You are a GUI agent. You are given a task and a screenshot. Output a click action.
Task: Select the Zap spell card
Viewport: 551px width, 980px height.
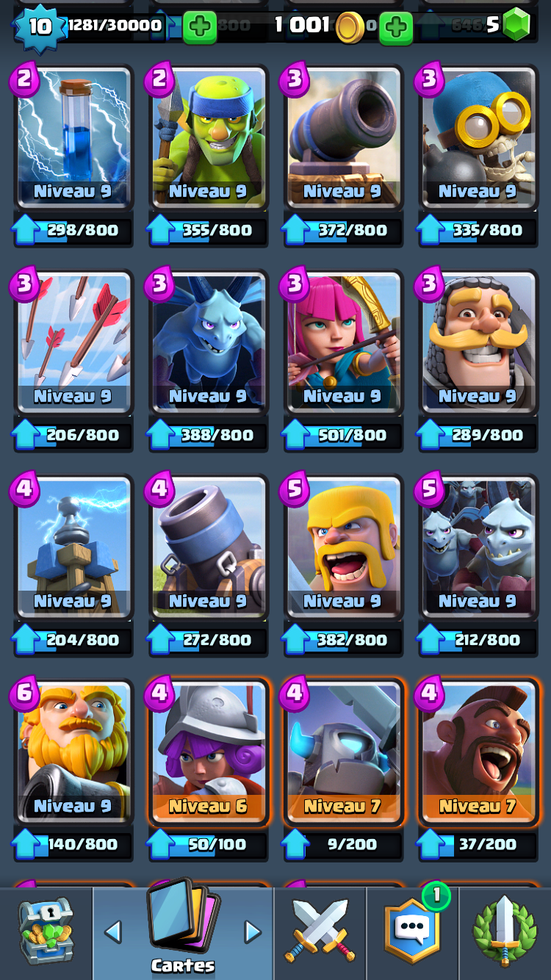click(x=73, y=137)
